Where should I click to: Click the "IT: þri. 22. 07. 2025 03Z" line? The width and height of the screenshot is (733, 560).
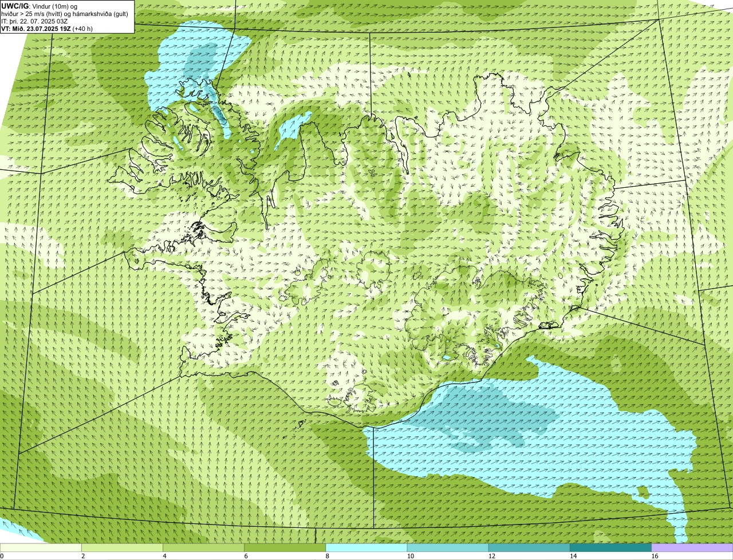click(34, 21)
